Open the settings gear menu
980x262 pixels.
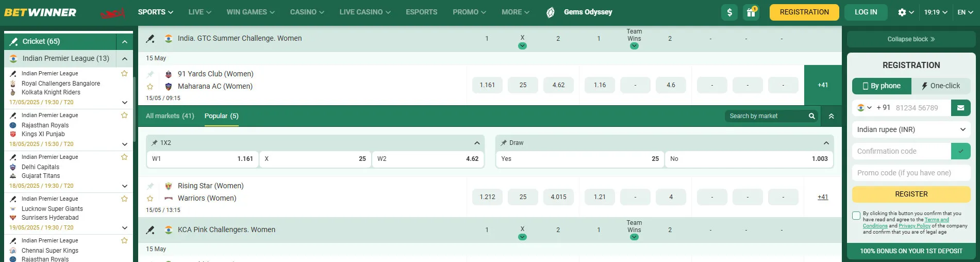click(906, 12)
